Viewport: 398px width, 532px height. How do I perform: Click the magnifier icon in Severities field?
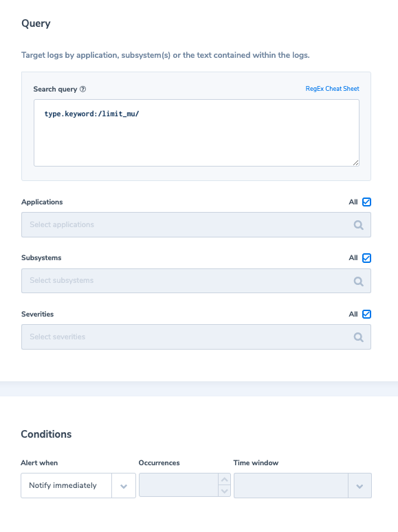[358, 337]
